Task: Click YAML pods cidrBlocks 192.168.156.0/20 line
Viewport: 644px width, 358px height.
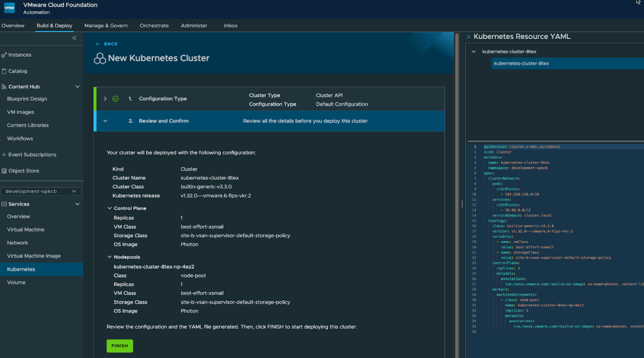Action: pos(519,194)
